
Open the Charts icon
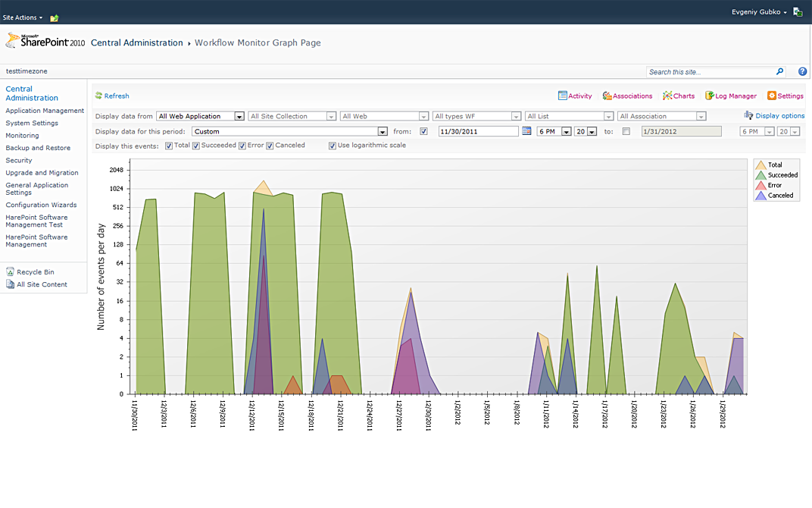[667, 96]
